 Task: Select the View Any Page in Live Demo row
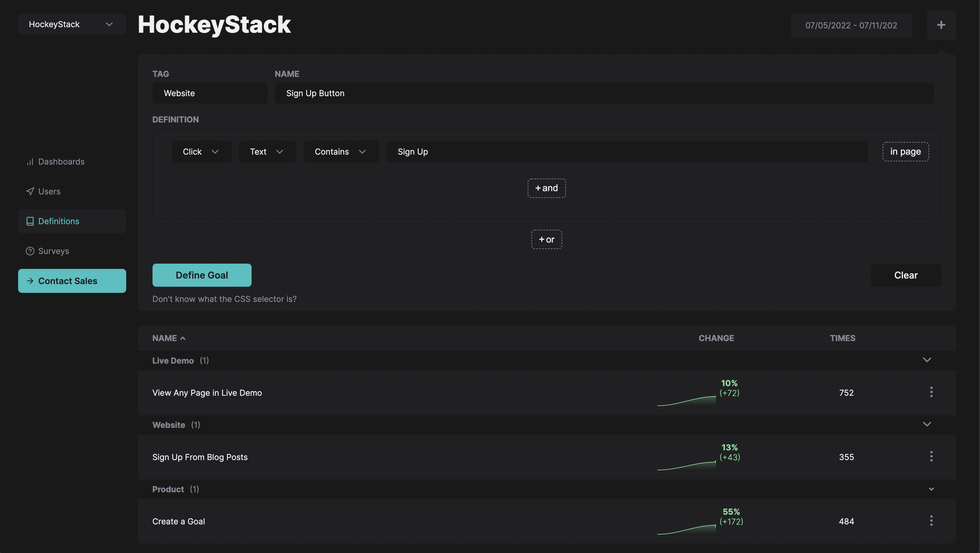[x=546, y=393]
